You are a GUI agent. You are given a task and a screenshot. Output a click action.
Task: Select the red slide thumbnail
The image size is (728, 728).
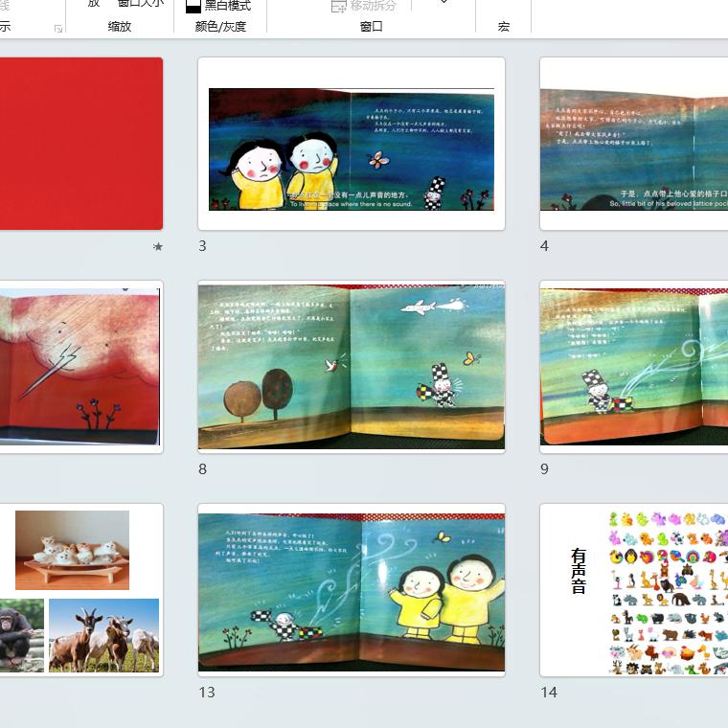click(x=81, y=144)
